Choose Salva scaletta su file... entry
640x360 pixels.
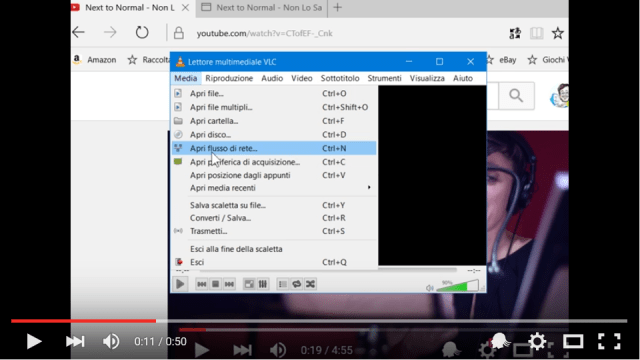coord(273,205)
